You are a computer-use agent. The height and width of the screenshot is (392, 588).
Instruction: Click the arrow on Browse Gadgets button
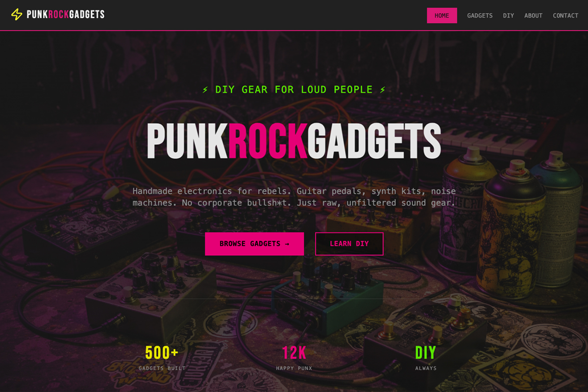(x=287, y=244)
